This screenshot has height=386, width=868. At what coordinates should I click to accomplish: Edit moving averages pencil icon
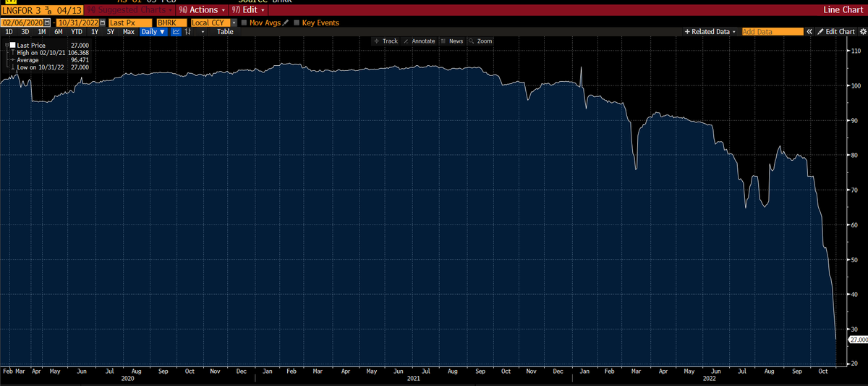pyautogui.click(x=285, y=22)
